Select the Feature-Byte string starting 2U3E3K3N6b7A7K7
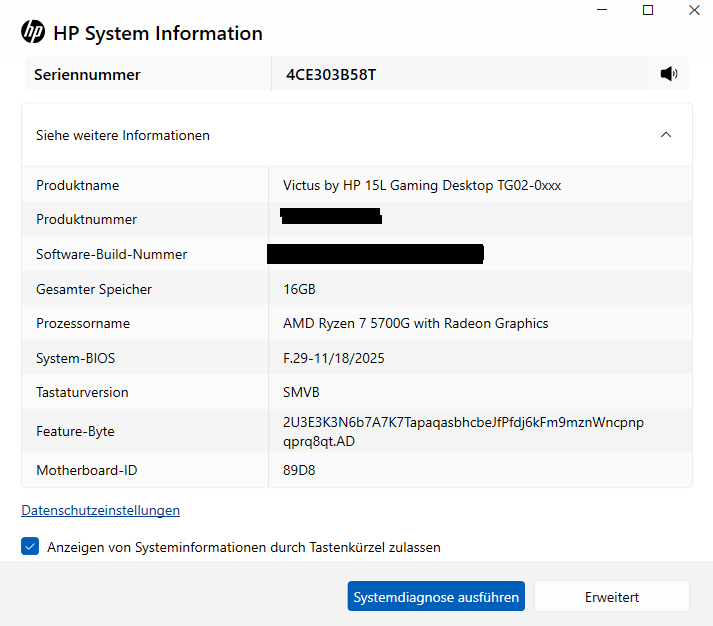 pos(463,431)
